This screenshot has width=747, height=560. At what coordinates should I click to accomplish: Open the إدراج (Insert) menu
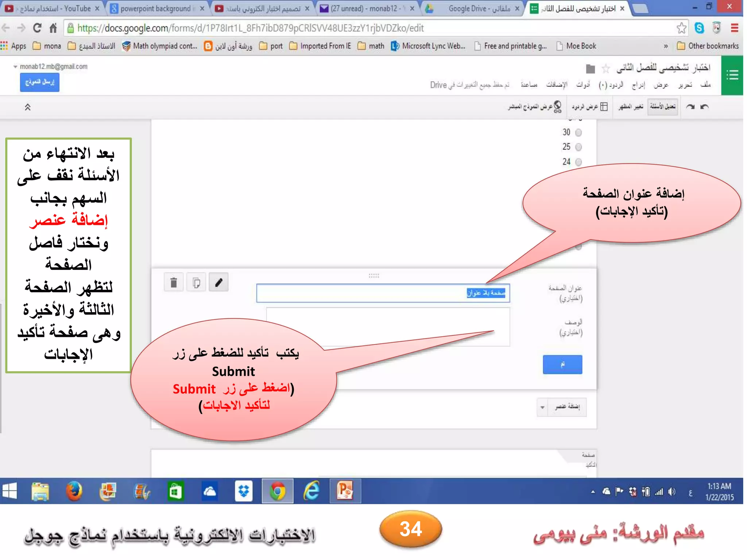pyautogui.click(x=638, y=85)
